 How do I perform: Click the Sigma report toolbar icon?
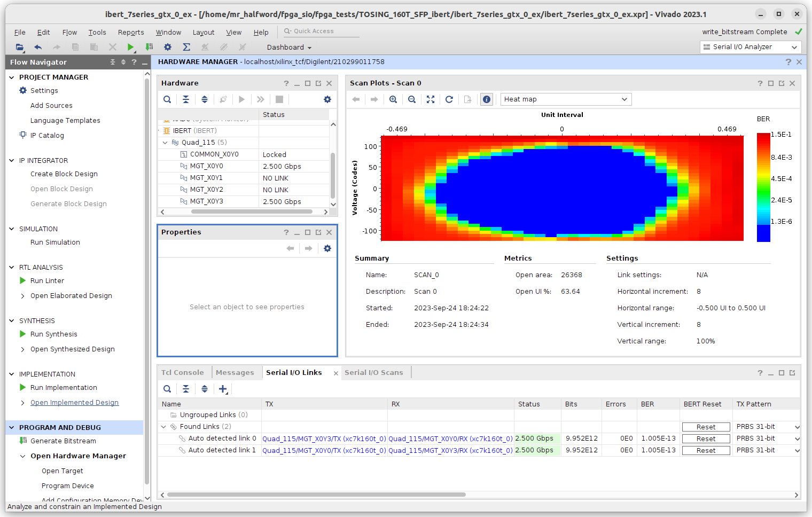pyautogui.click(x=186, y=47)
